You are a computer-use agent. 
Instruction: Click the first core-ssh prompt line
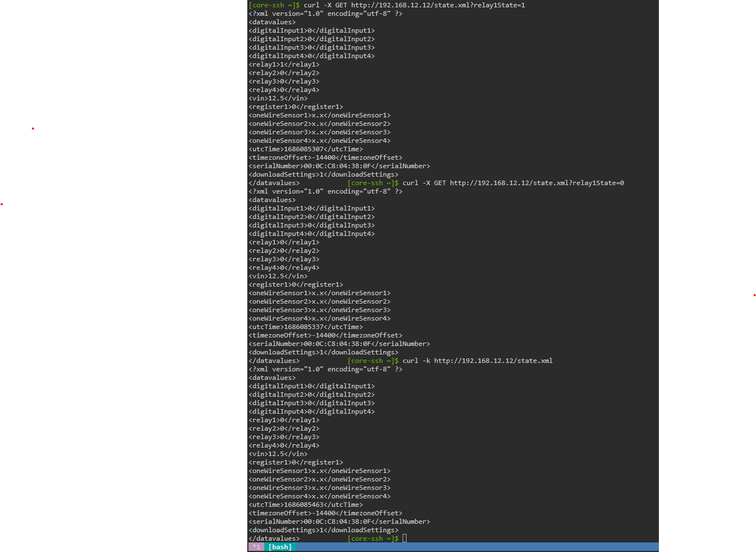pos(270,5)
